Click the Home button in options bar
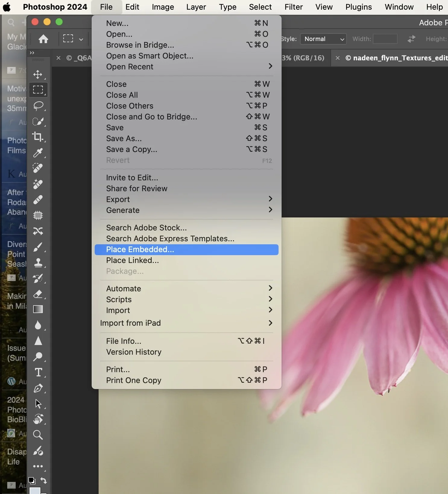The height and width of the screenshot is (494, 448). 43,39
